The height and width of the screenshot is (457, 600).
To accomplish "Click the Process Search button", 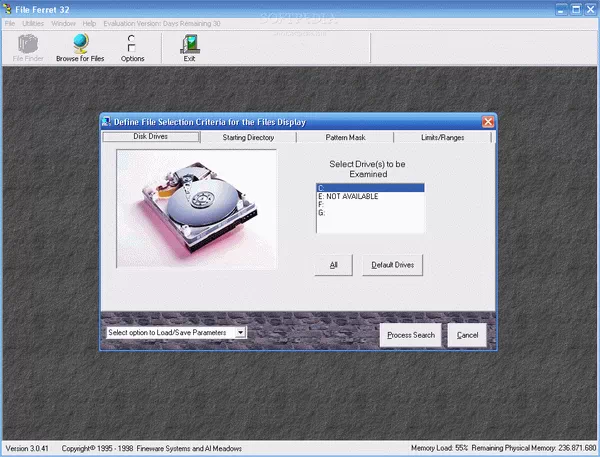I will (411, 335).
